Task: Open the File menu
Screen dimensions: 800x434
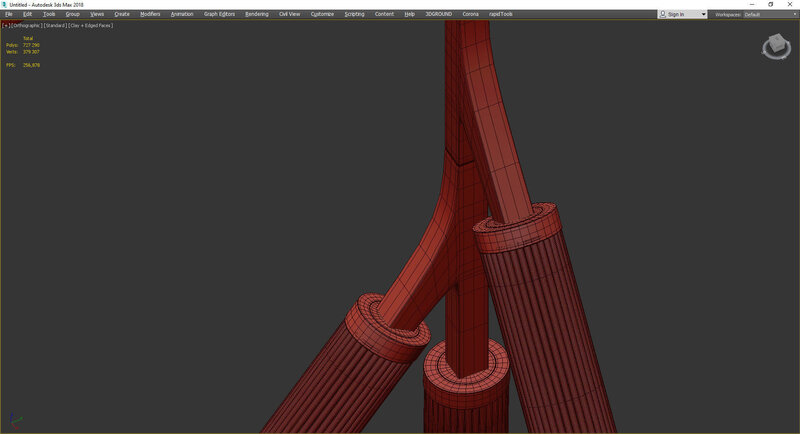Action: pos(9,14)
